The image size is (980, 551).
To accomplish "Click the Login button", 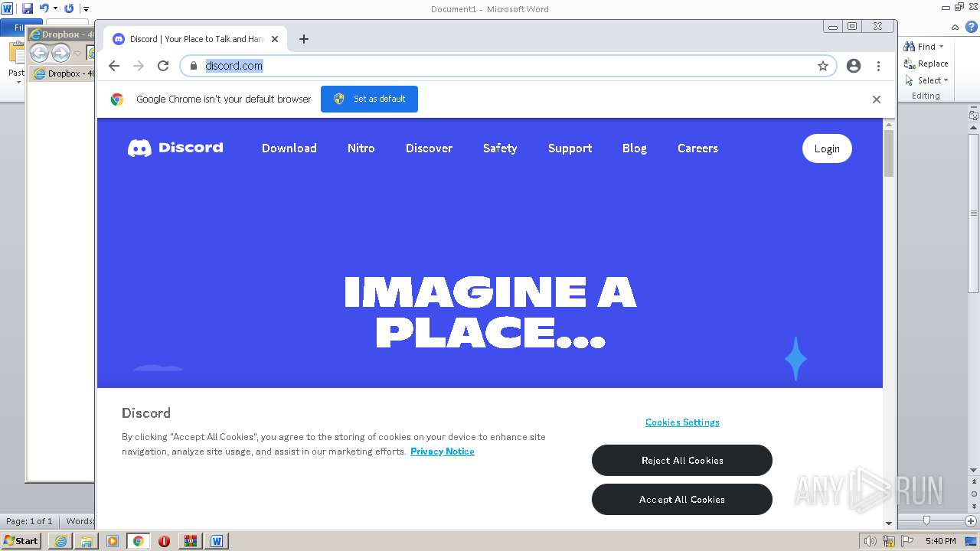I will click(827, 148).
